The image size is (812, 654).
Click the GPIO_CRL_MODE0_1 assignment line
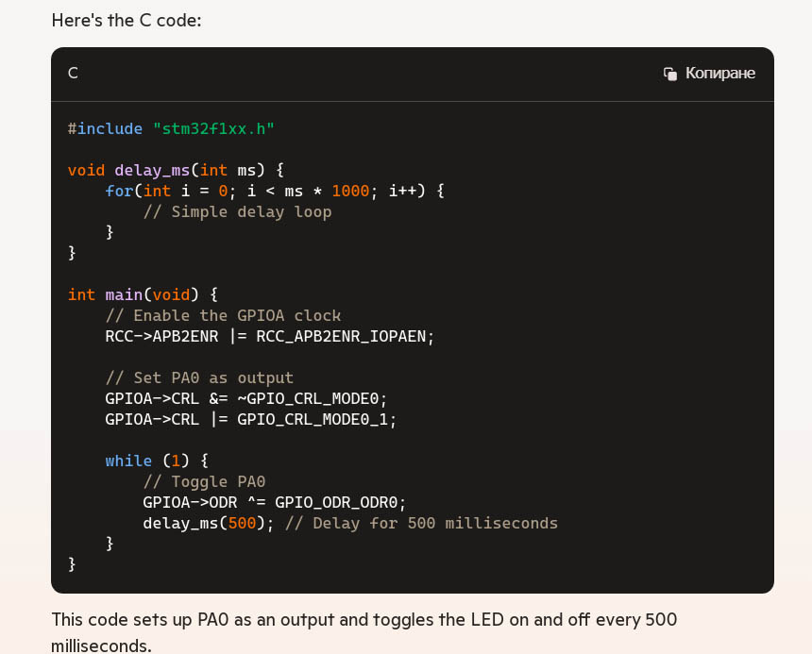251,419
